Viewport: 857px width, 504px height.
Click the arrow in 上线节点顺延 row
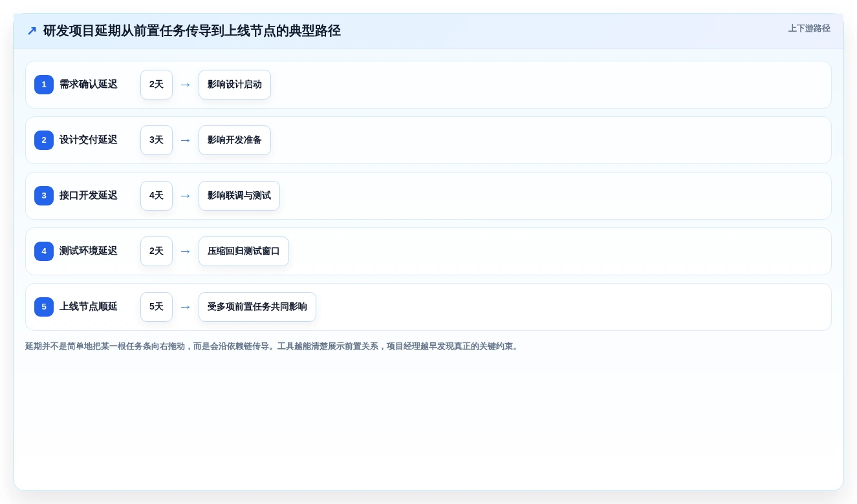tap(186, 307)
